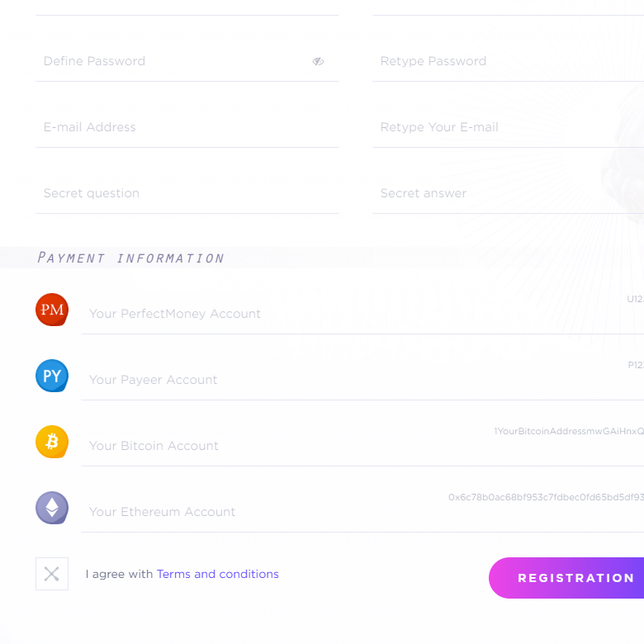Select Your Bitcoin Account field
Image resolution: width=644 pixels, height=644 pixels.
coord(362,446)
